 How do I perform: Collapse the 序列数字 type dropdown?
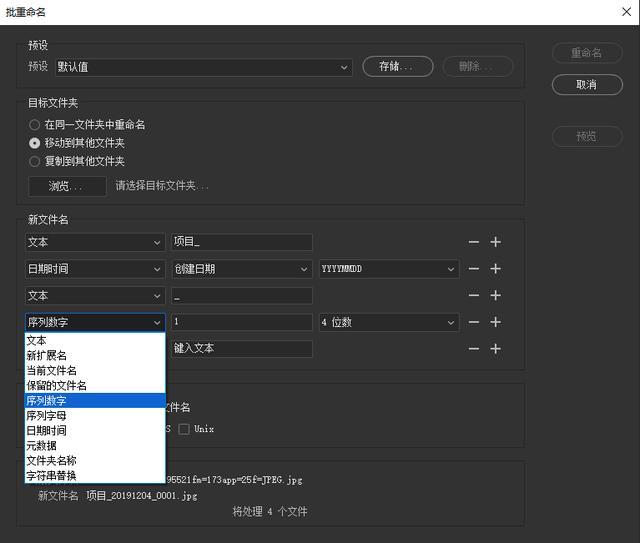(x=95, y=322)
